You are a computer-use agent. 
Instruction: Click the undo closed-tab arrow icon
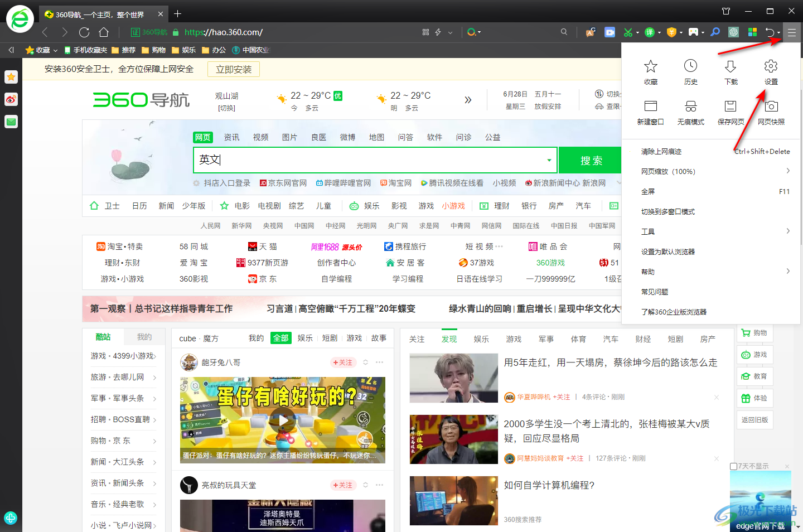[770, 32]
